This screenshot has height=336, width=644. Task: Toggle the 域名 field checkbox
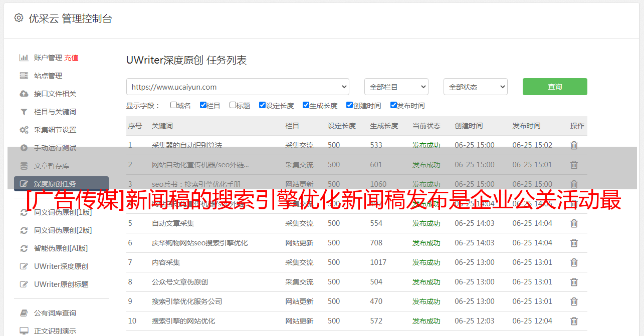point(173,105)
